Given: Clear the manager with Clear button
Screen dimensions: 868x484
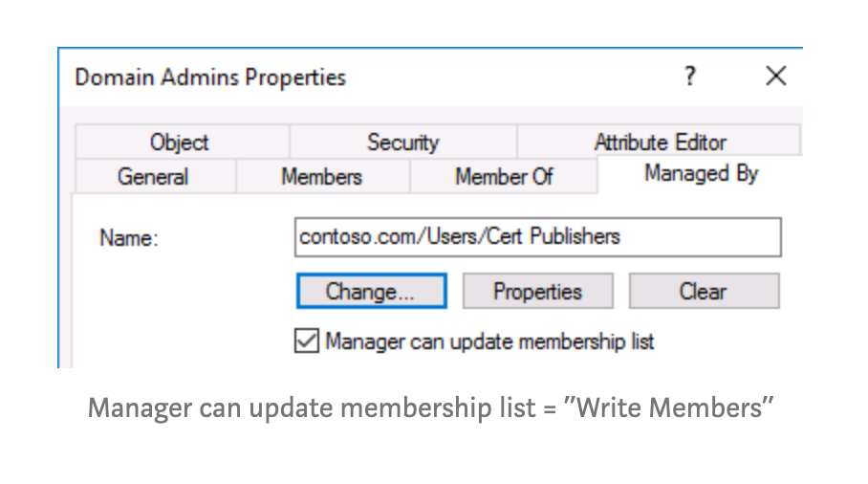Looking at the screenshot, I should click(x=704, y=292).
